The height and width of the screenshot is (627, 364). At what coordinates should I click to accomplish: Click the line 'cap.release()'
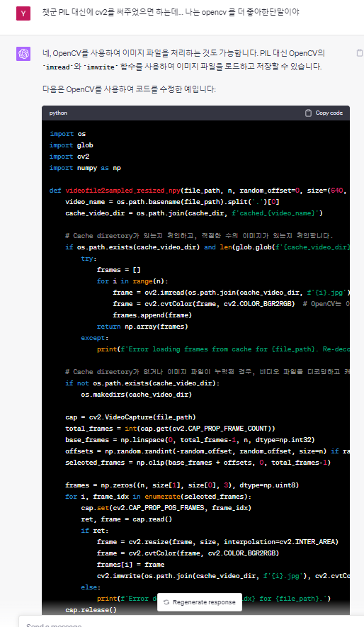coord(91,610)
